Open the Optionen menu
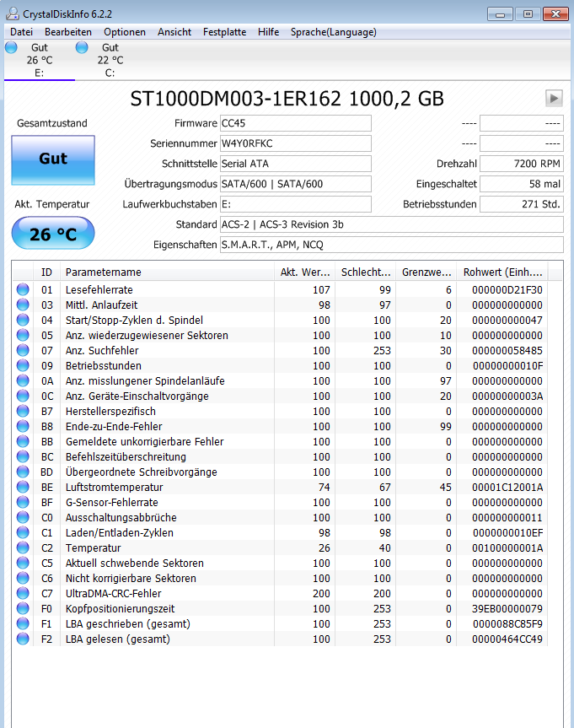This screenshot has width=574, height=728. [125, 32]
